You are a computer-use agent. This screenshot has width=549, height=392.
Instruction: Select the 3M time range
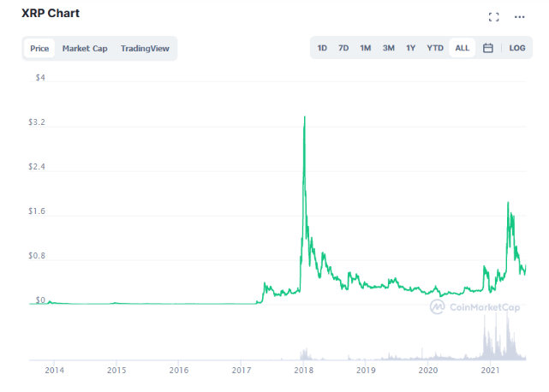click(x=388, y=48)
